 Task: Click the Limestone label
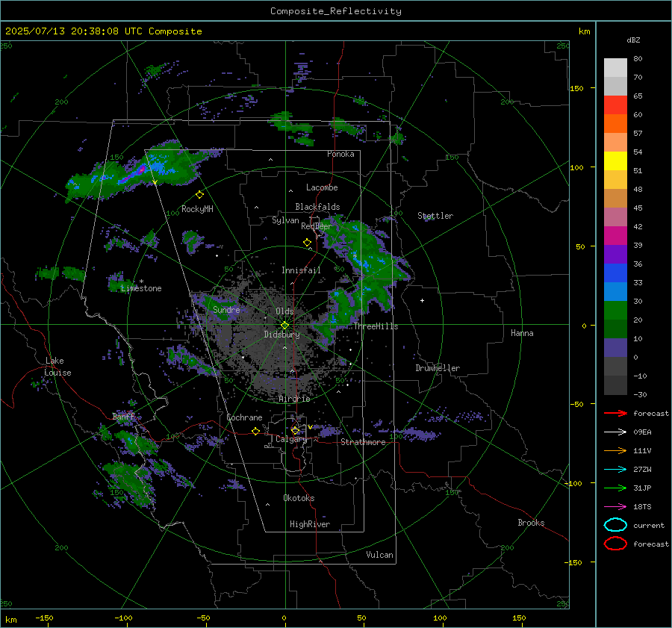[x=141, y=288]
